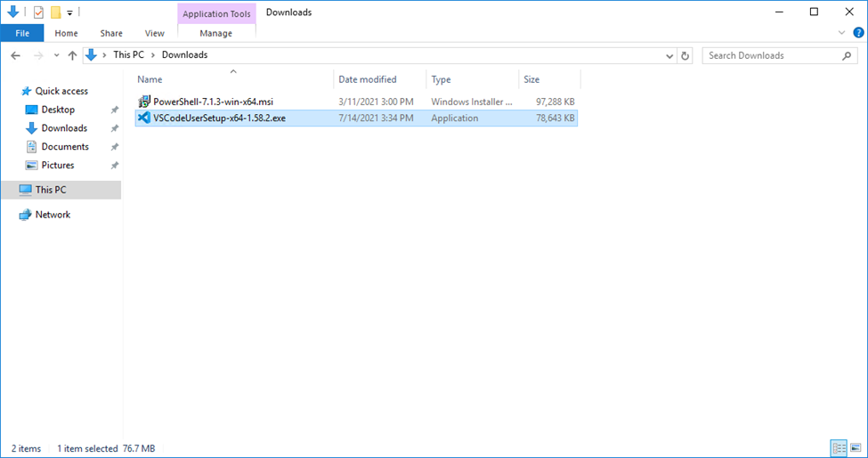Click the VS Code setup file icon
The height and width of the screenshot is (458, 868).
[144, 118]
